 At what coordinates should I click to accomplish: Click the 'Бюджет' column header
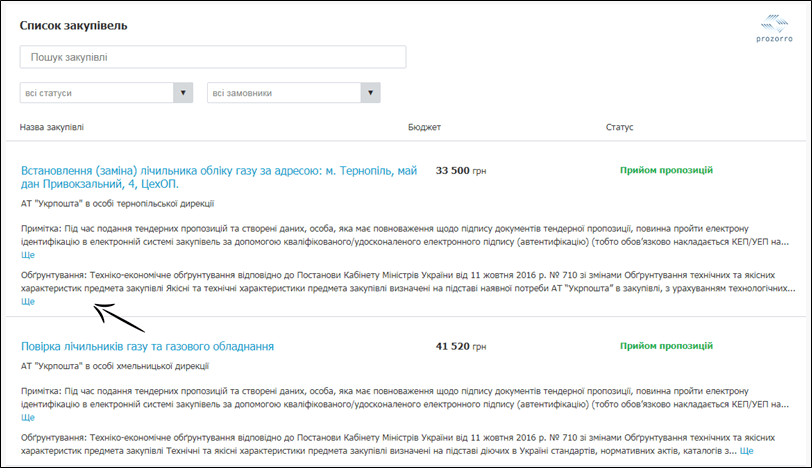coord(424,128)
